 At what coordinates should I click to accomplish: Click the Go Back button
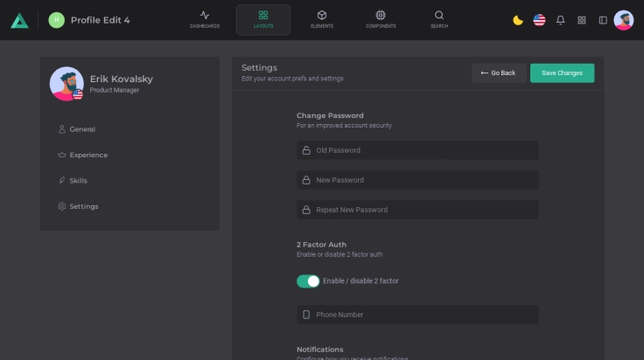499,73
